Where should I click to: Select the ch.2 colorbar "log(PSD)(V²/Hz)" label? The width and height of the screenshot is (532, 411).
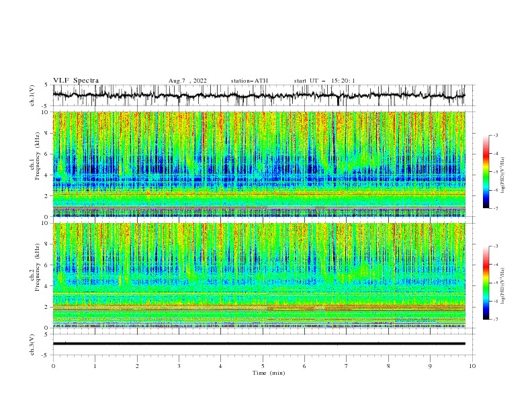pyautogui.click(x=503, y=286)
